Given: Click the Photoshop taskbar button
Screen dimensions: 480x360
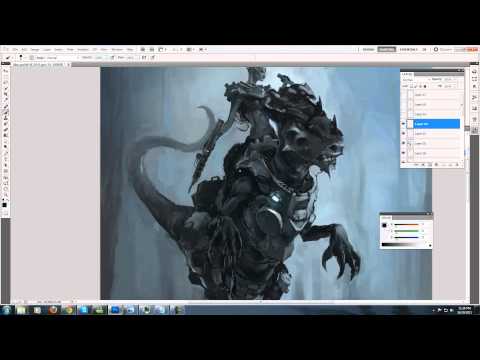Looking at the screenshot, I should (x=115, y=310).
